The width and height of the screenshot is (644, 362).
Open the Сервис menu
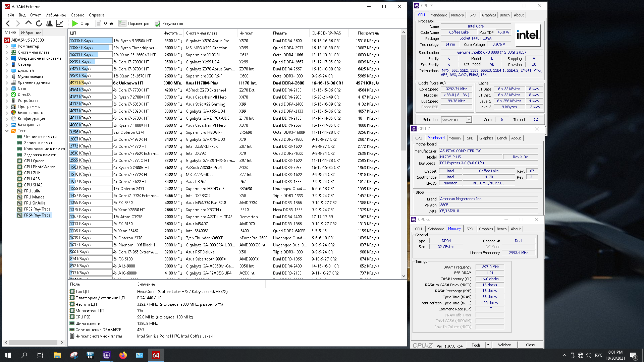coord(77,15)
